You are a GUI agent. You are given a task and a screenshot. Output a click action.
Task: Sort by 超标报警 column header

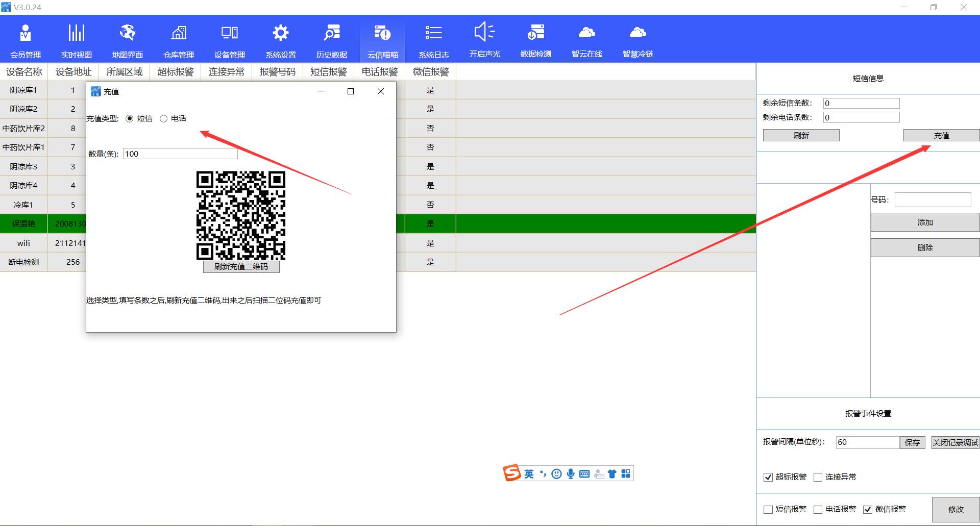[x=176, y=72]
